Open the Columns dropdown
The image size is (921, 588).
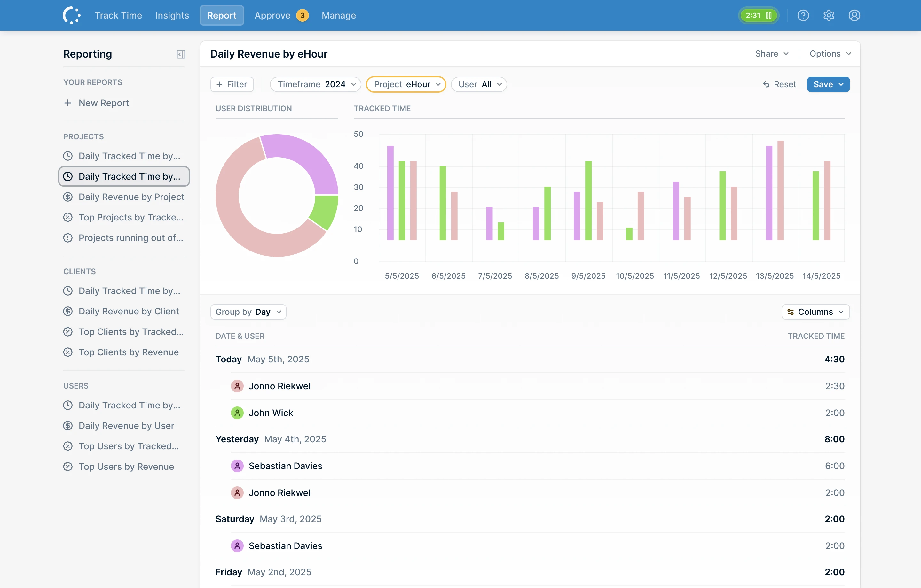coord(815,312)
